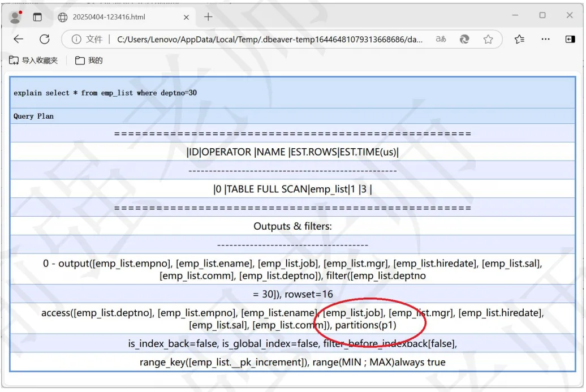The height and width of the screenshot is (392, 586).
Task: Maximize the browser window
Action: (542, 15)
